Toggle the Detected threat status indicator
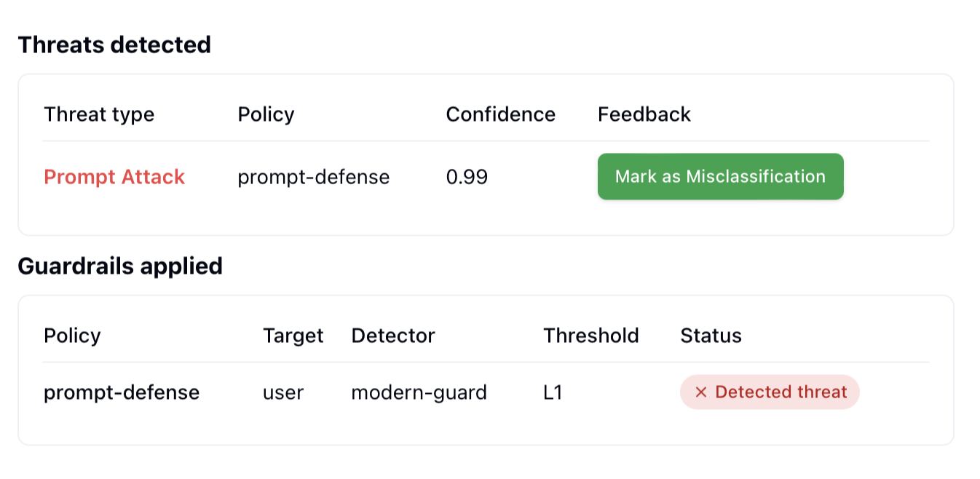The height and width of the screenshot is (479, 980). (x=770, y=392)
